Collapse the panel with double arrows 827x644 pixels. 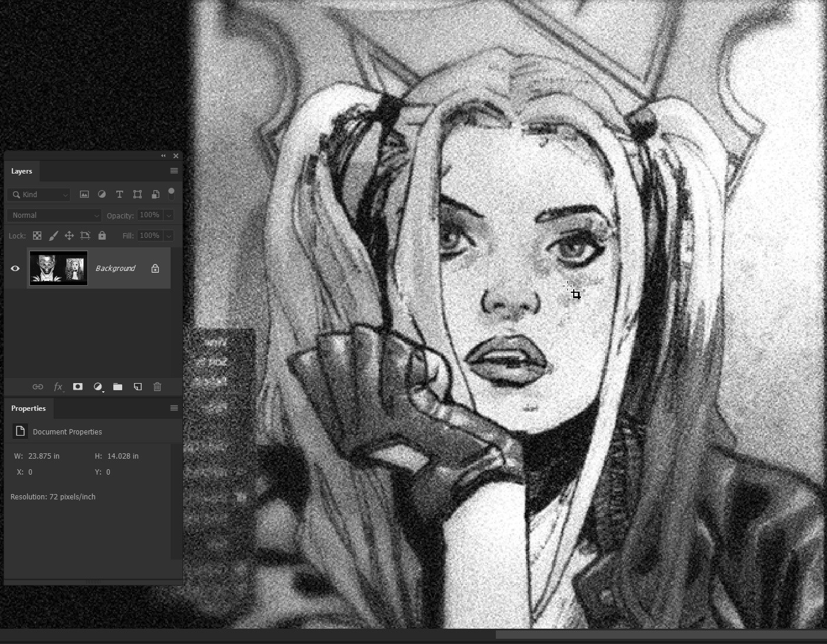[x=164, y=156]
